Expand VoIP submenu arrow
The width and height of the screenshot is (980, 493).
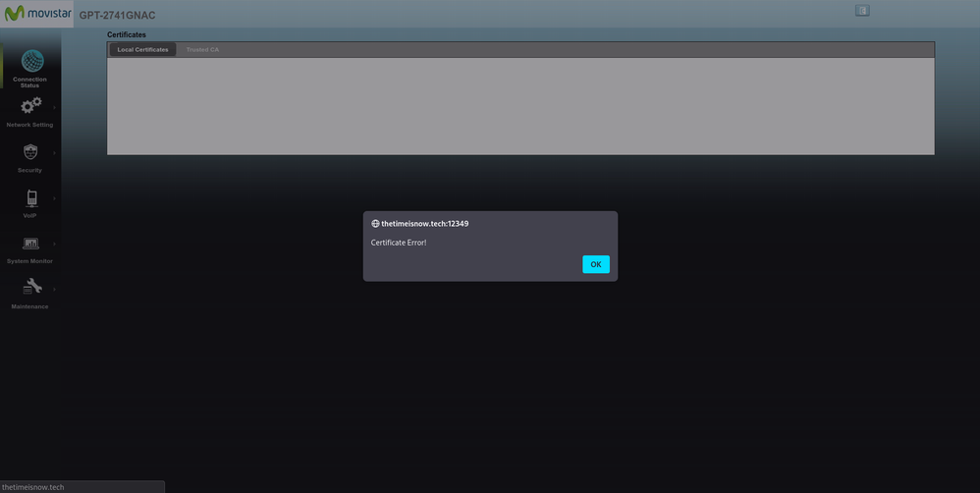pyautogui.click(x=54, y=198)
